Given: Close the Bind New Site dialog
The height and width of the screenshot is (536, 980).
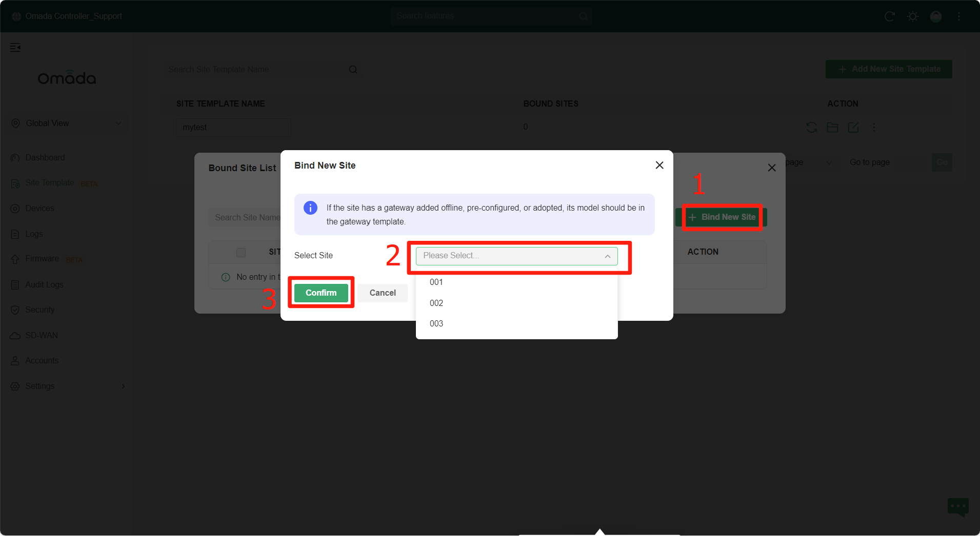Looking at the screenshot, I should point(659,165).
